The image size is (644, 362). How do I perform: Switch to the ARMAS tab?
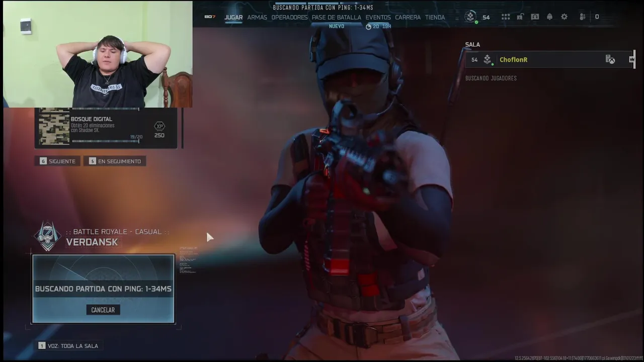(x=257, y=17)
